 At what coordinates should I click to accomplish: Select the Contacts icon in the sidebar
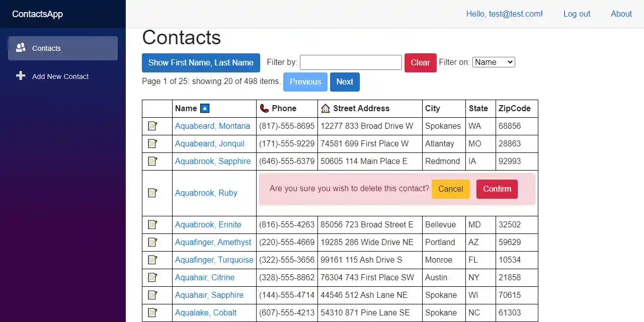tap(20, 47)
